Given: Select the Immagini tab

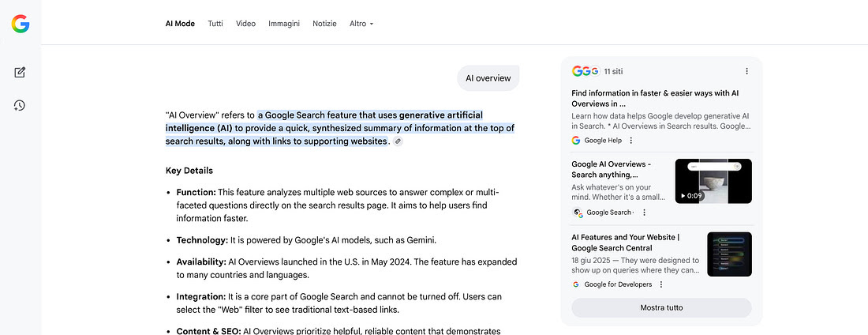Looking at the screenshot, I should coord(284,24).
